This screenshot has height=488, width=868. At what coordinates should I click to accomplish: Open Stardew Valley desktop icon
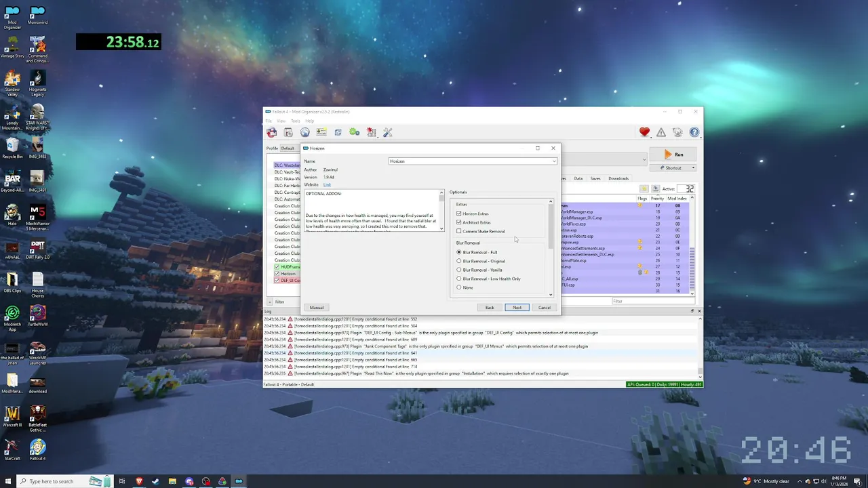pos(12,82)
